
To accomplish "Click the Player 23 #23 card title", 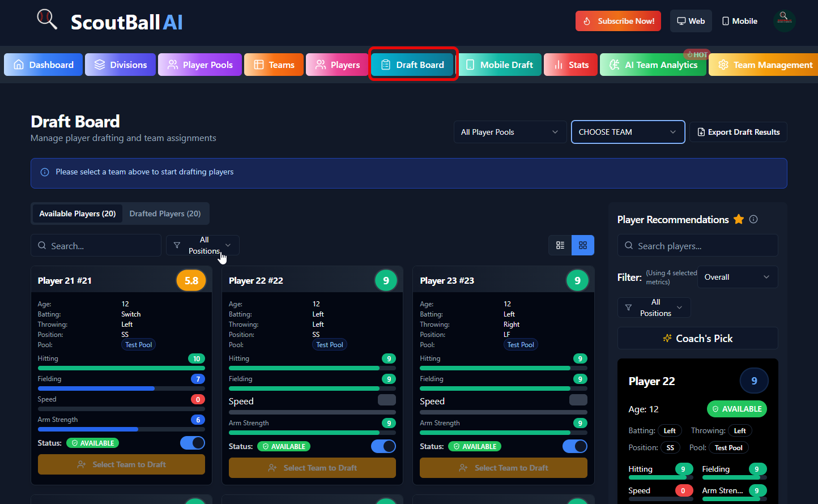I will [x=447, y=280].
